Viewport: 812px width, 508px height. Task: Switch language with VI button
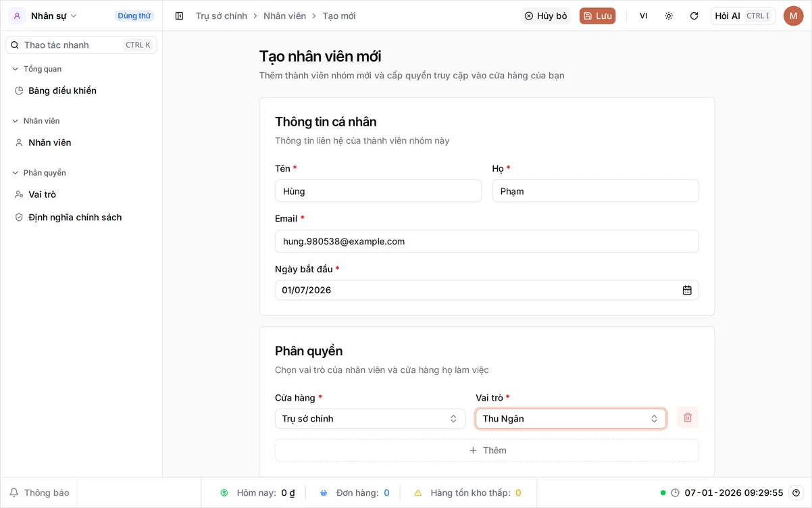[x=643, y=16]
